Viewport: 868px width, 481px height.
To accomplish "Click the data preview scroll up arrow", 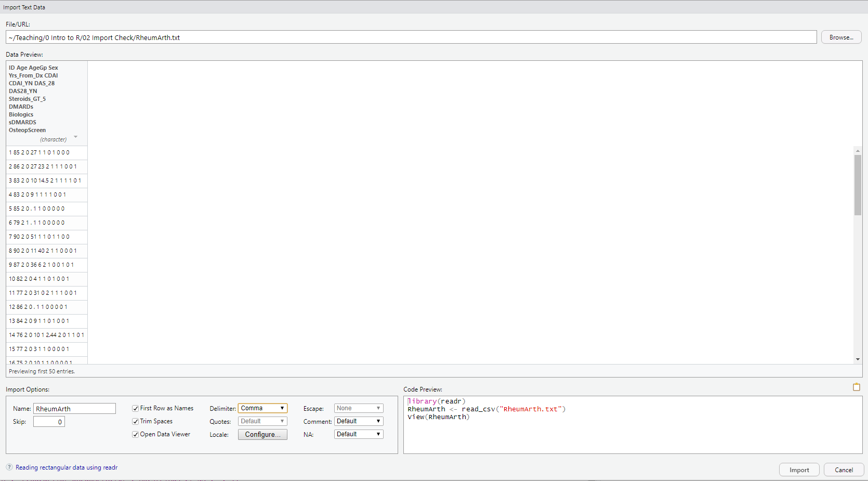I will point(858,151).
